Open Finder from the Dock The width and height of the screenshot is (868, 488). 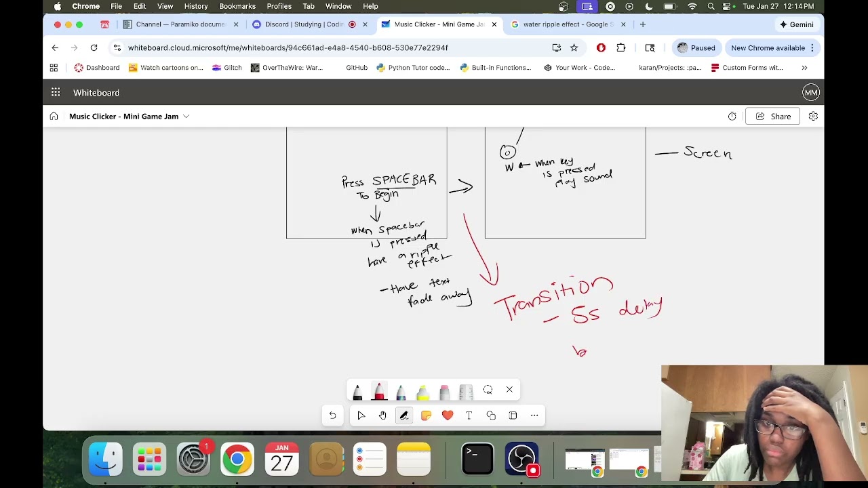tap(106, 459)
